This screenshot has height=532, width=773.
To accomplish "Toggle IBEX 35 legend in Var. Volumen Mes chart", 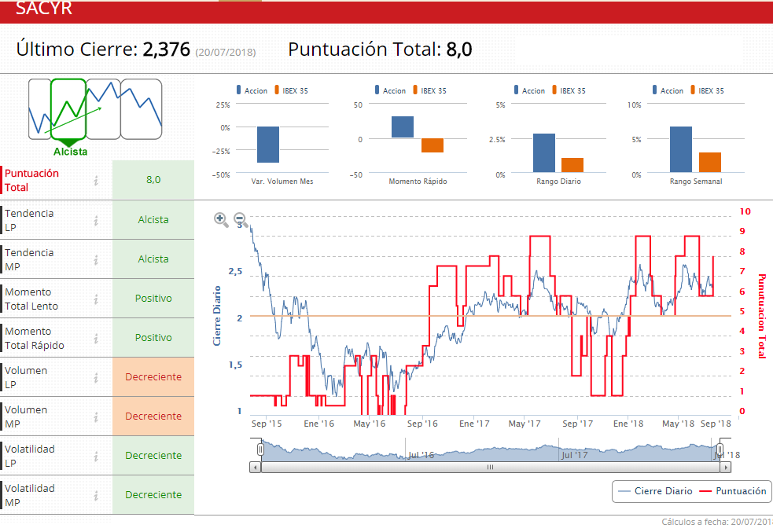I will 292,90.
